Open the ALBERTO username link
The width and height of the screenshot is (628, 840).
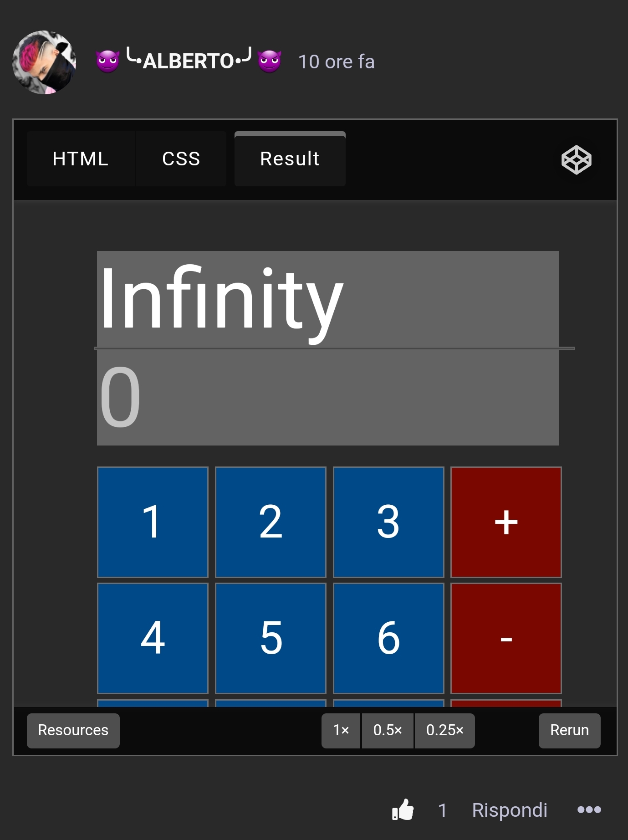[189, 61]
